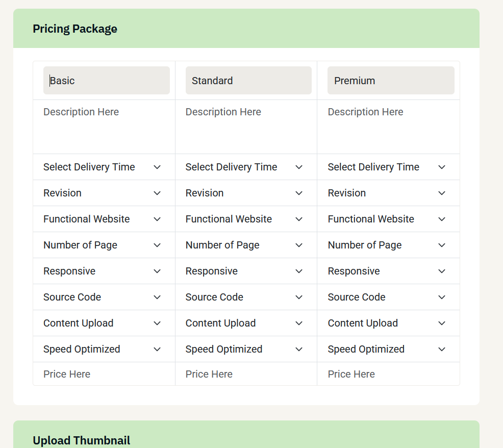
Task: Click the Basic package name field
Action: coord(107,80)
